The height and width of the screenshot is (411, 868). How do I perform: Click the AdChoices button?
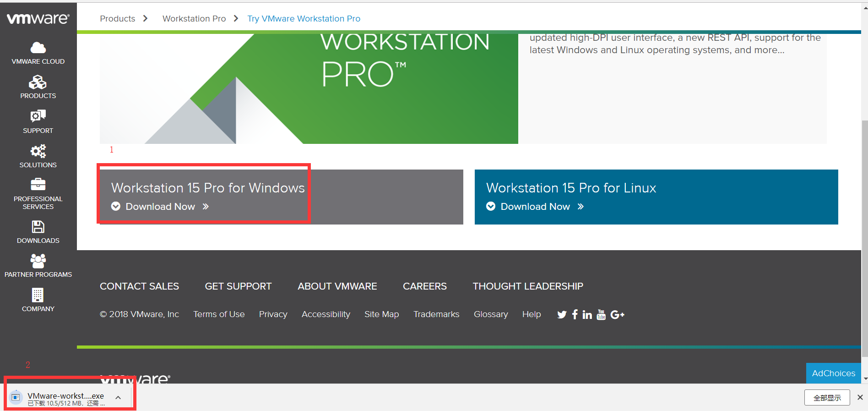pos(834,373)
